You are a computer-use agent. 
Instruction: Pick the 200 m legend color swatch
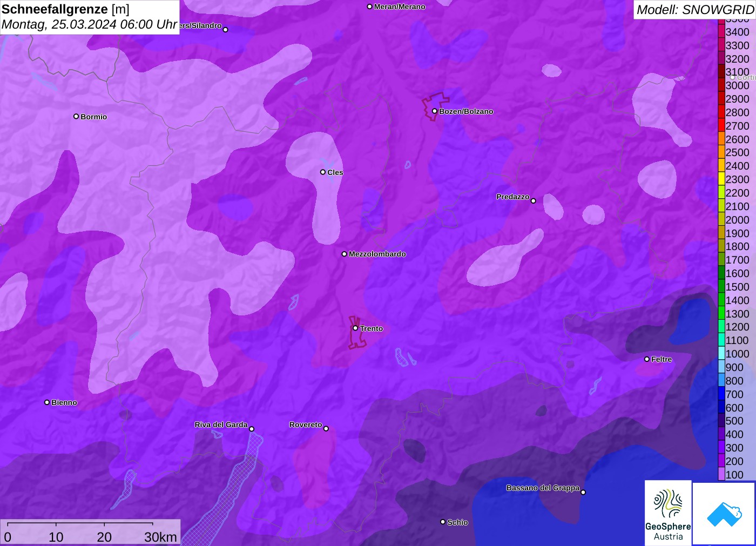tap(721, 461)
